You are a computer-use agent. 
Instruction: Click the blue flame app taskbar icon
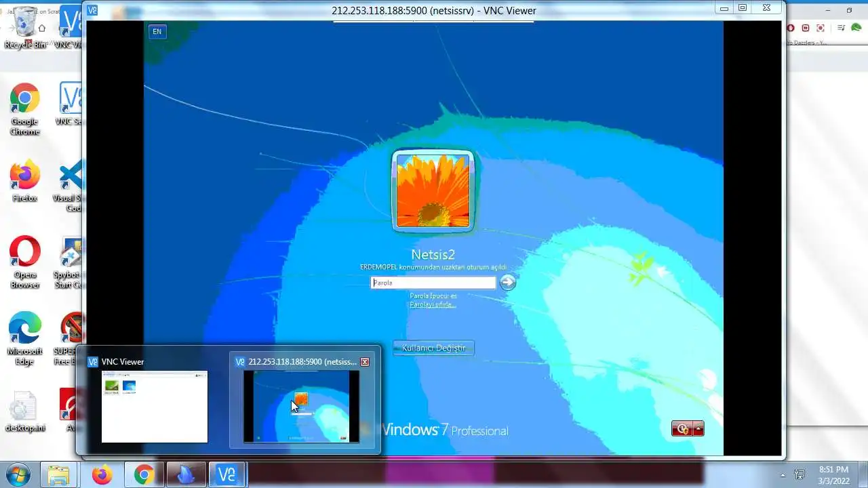click(185, 475)
